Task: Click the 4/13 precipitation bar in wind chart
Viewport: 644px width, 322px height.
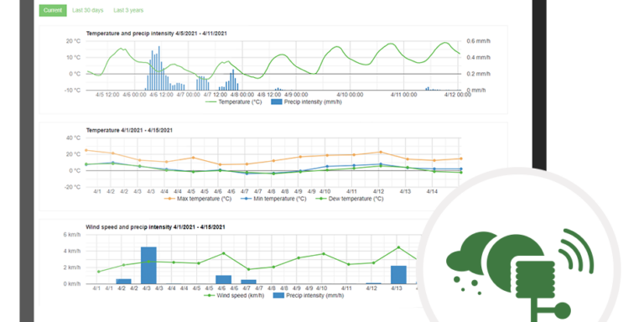Action: (398, 275)
